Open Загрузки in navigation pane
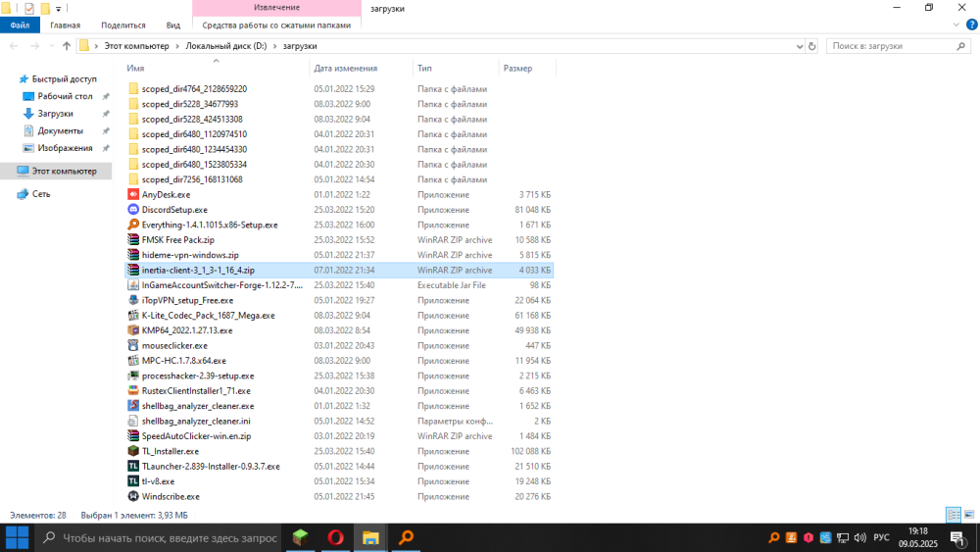 (55, 113)
